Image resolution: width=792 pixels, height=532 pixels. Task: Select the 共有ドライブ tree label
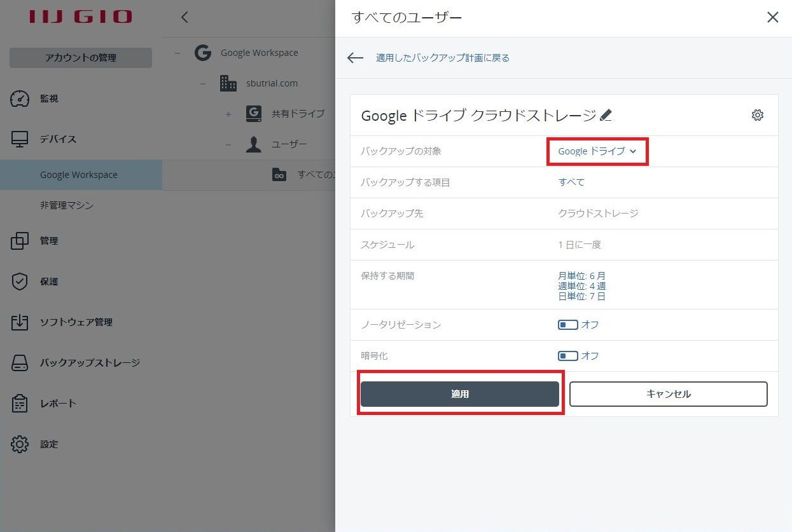tap(298, 114)
